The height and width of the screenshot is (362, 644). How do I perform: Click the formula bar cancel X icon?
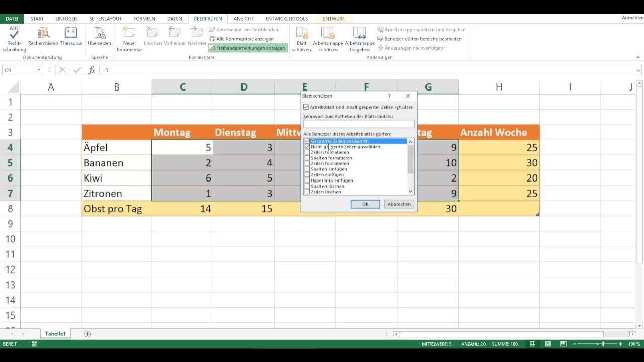click(x=62, y=70)
